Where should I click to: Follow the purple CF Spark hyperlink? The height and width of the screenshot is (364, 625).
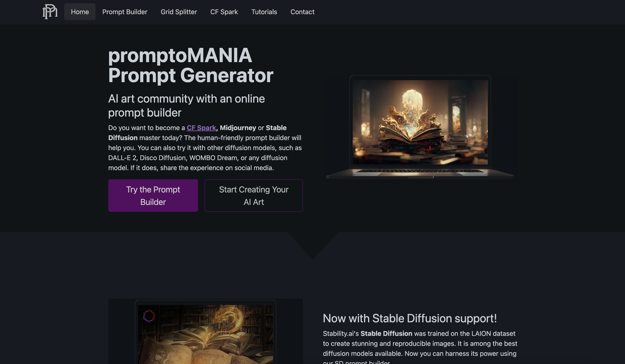click(201, 128)
